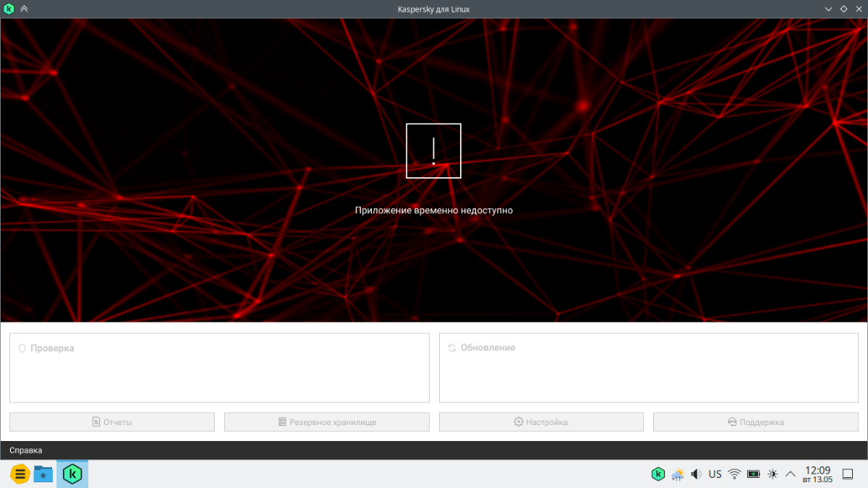Open the Wi-Fi network tray icon
Image resolution: width=868 pixels, height=488 pixels.
click(734, 474)
